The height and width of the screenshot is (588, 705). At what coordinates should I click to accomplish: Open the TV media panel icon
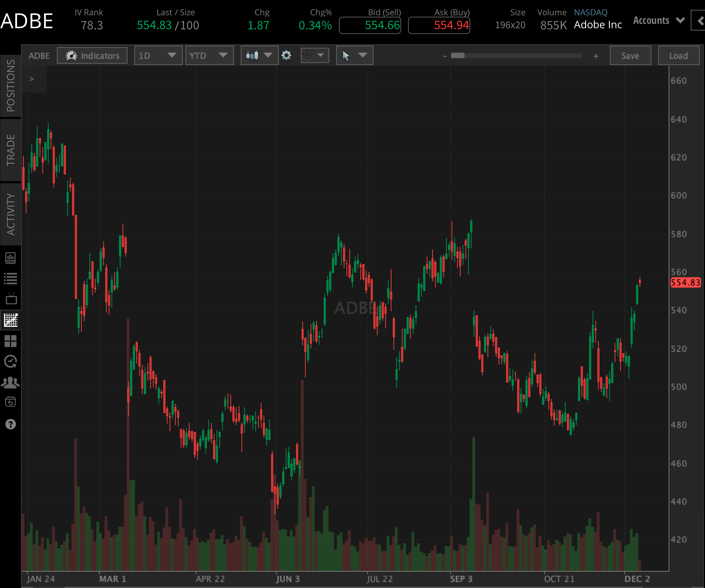[x=11, y=299]
